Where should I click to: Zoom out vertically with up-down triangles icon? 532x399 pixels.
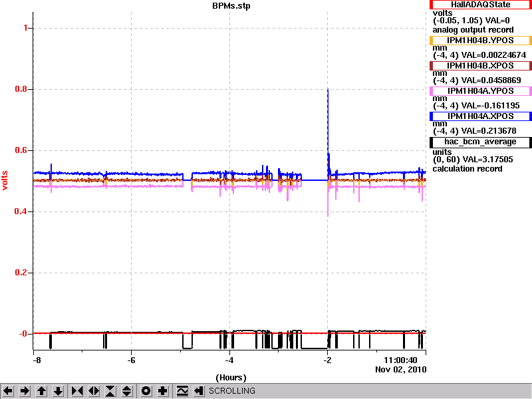click(x=127, y=391)
